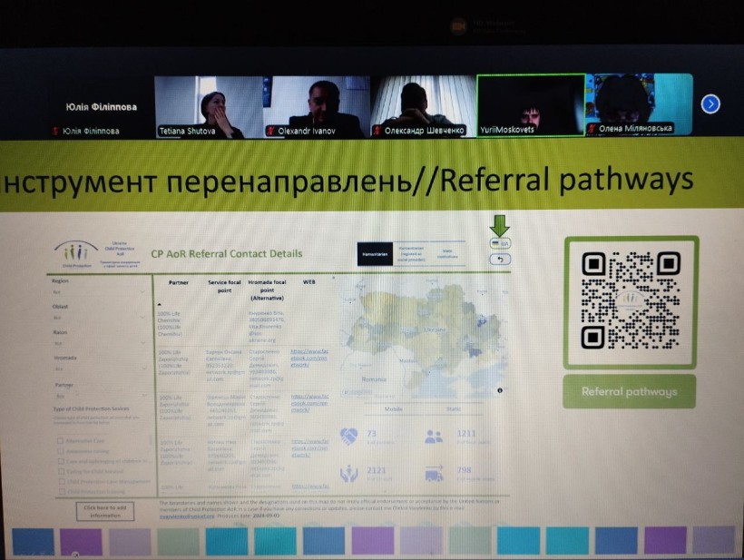Click the partners count value 73
744x560 pixels.
point(371,433)
